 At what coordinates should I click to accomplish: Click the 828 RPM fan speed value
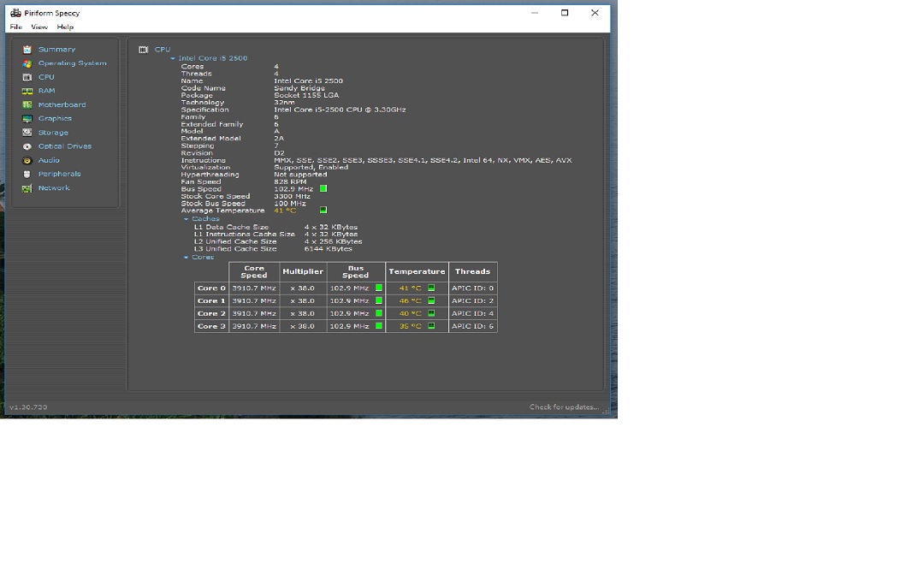click(x=290, y=182)
